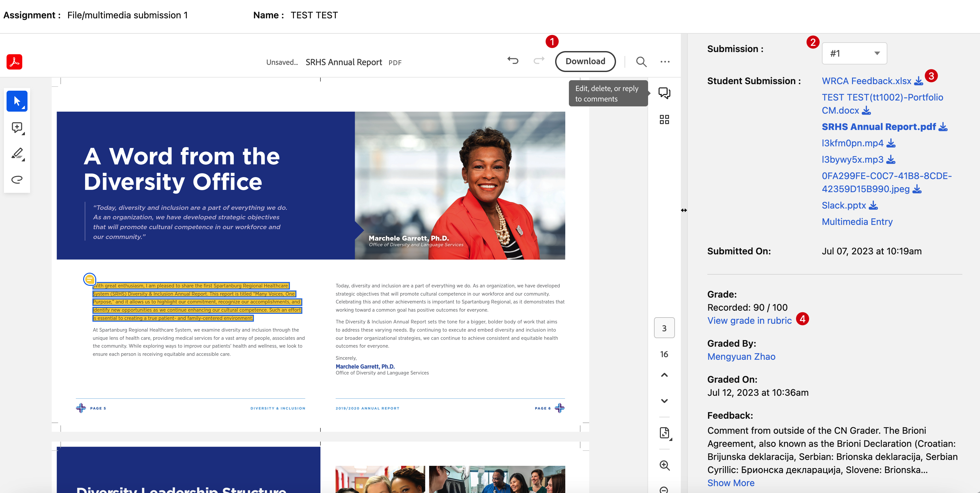
Task: Download Slack.pptx via its icon
Action: pyautogui.click(x=874, y=206)
